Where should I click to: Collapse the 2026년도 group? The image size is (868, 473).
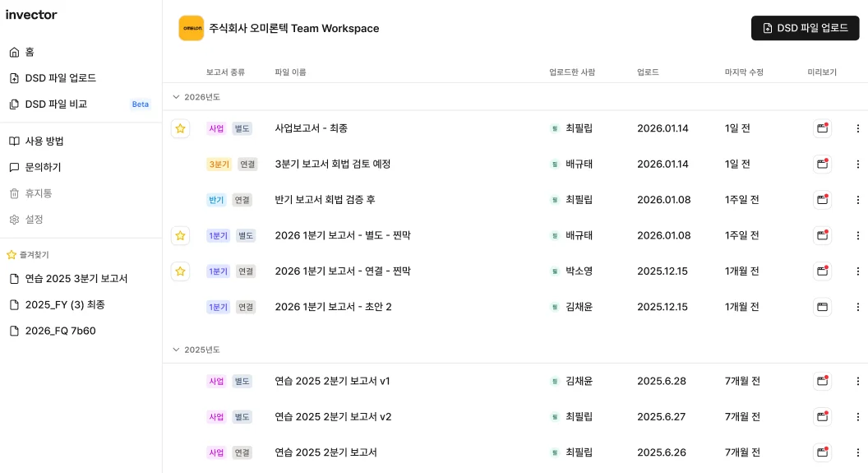176,97
